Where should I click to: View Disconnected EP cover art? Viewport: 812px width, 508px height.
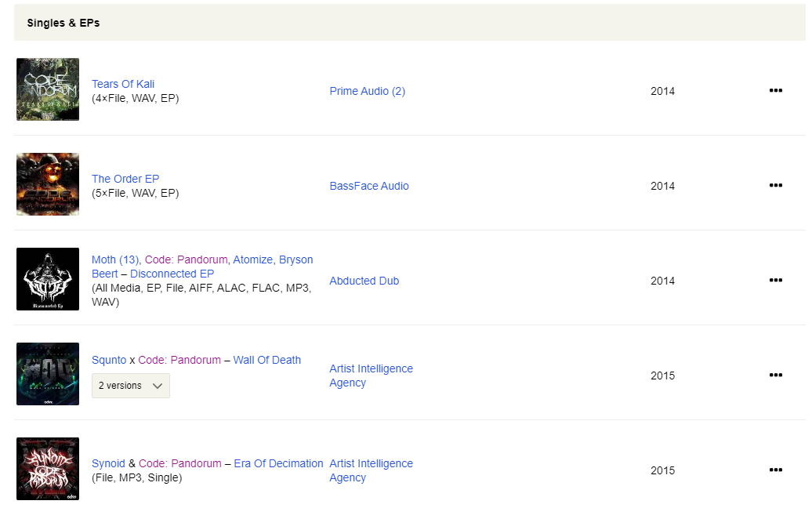[48, 279]
